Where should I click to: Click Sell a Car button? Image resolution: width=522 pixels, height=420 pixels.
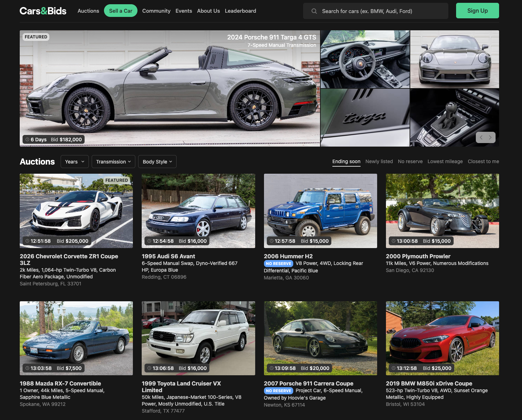coord(121,11)
